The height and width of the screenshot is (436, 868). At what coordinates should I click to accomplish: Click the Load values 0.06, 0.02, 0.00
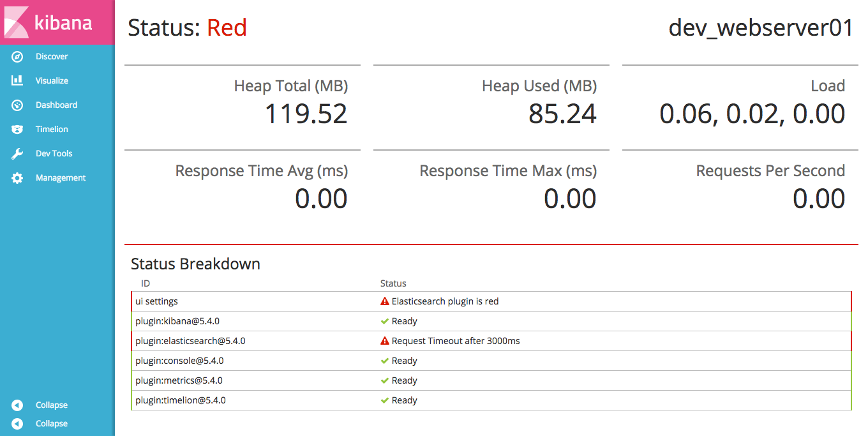752,114
